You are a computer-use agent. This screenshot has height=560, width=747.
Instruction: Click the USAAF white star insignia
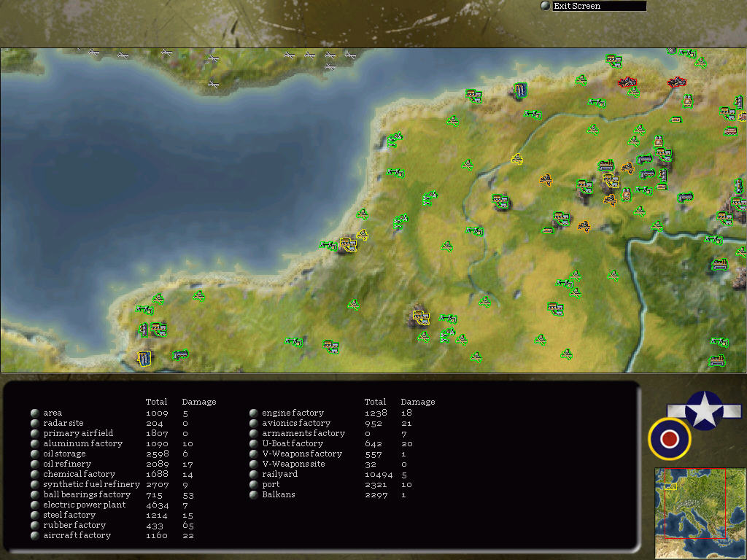(705, 410)
